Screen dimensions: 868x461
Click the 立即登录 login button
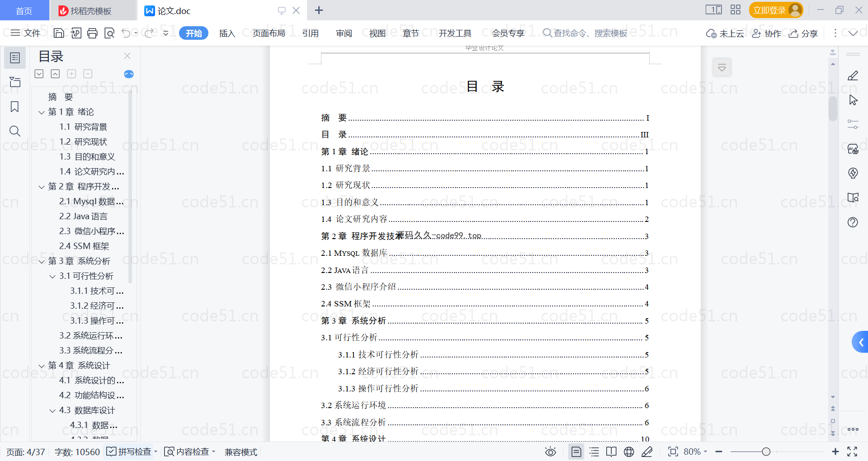(776, 10)
